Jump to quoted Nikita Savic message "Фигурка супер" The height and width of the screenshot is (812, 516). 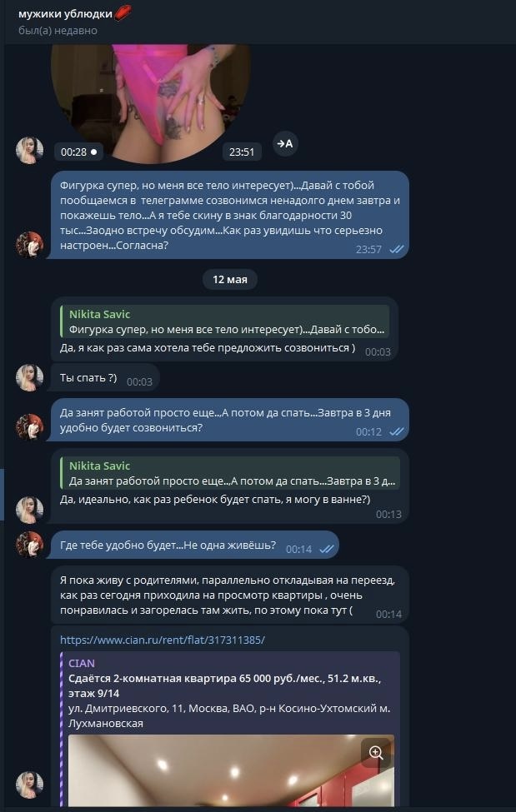224,321
